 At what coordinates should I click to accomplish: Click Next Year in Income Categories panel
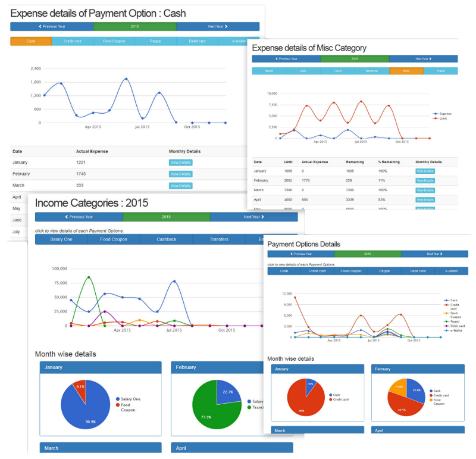pyautogui.click(x=254, y=217)
